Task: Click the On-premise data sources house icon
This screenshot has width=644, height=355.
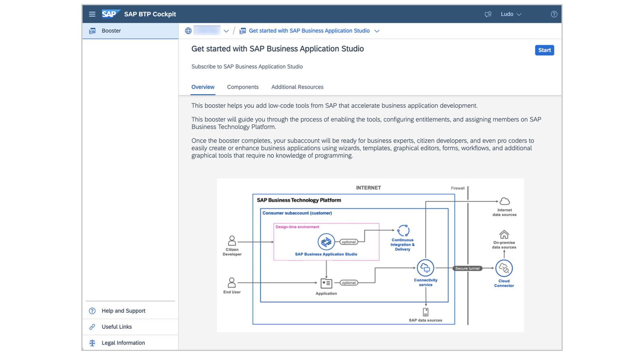Action: pos(504,234)
